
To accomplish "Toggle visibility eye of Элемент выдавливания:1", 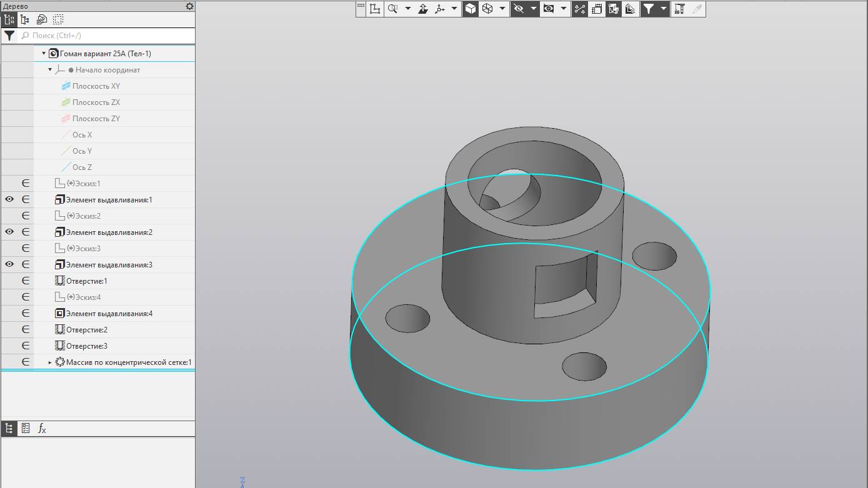I will (x=9, y=200).
